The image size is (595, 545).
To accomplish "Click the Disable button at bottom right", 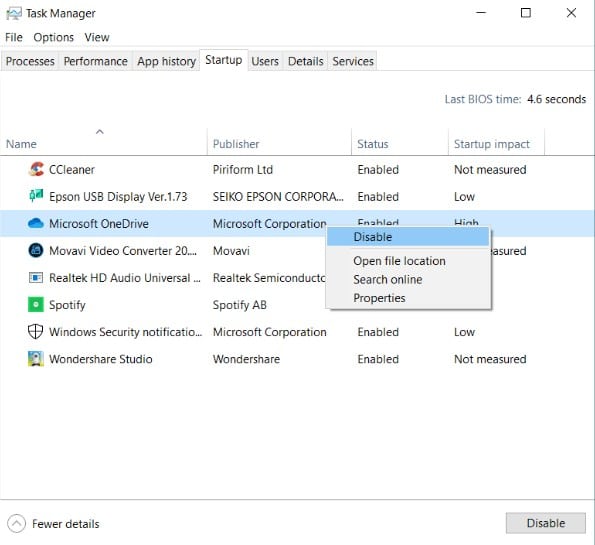I will pos(545,523).
